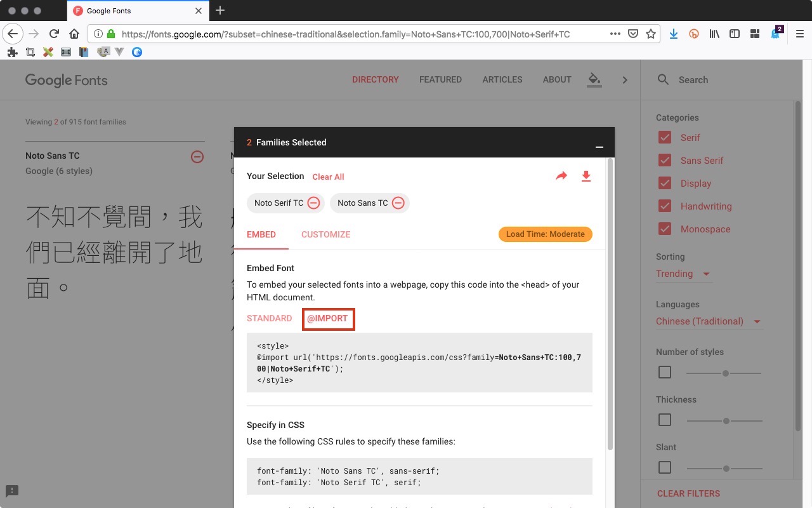
Task: Click the puzzle piece bookmark toolbar icon
Action: click(12, 52)
